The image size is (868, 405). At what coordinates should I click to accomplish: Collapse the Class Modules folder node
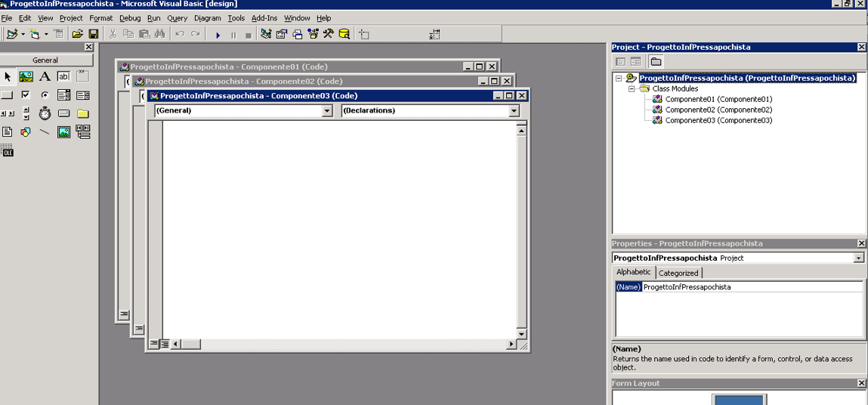coord(631,88)
